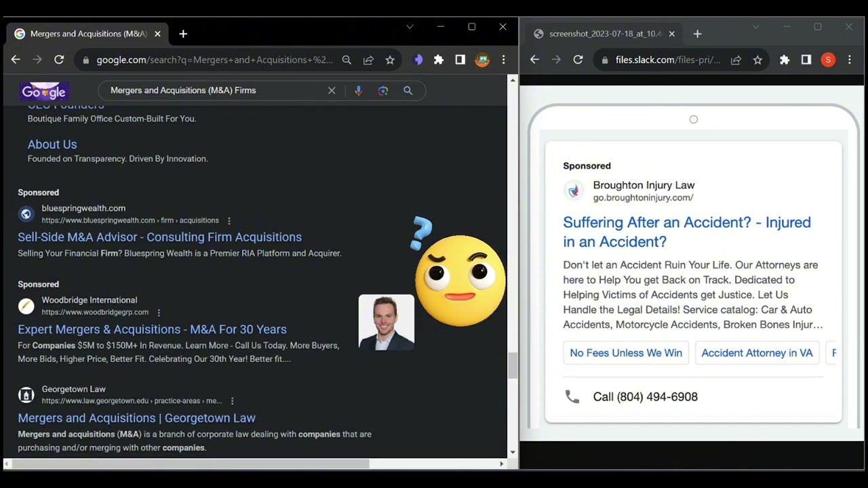The image size is (868, 488).
Task: Click scroll-right arrow of horizontal scrollbar
Action: coord(501,464)
